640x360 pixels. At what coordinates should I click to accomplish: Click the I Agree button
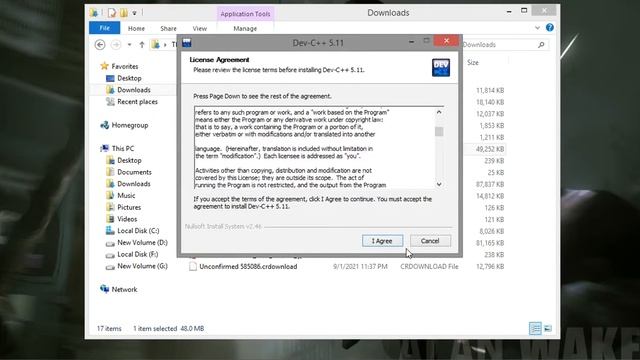tap(382, 241)
